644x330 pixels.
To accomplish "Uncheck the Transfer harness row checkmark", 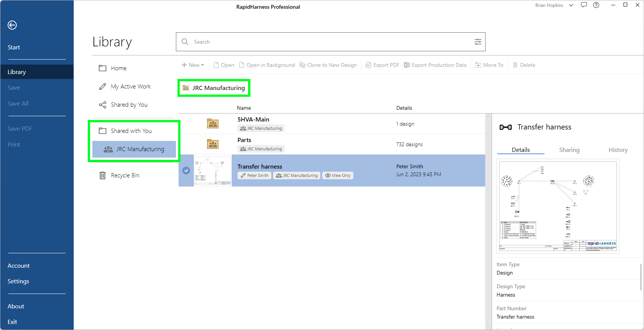I will point(186,171).
